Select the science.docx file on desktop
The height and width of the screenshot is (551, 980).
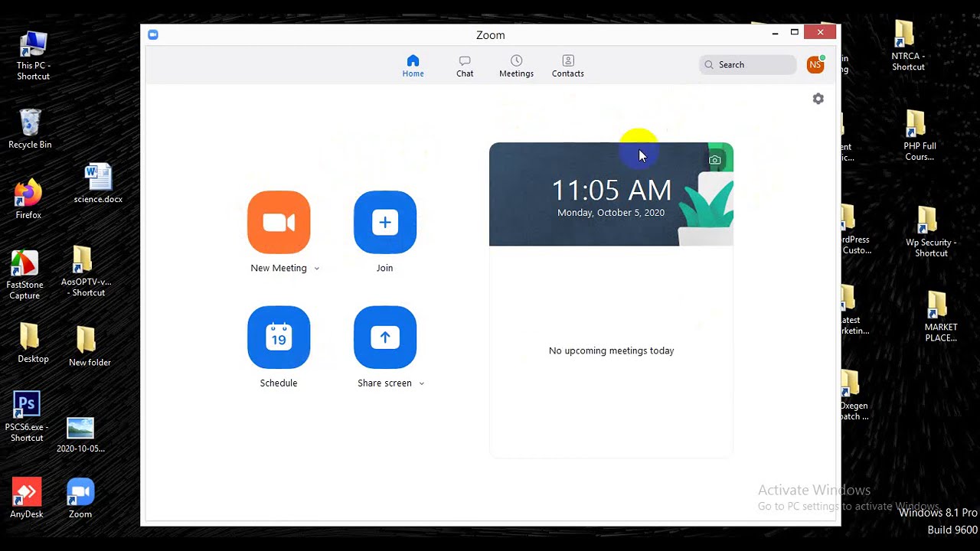98,184
